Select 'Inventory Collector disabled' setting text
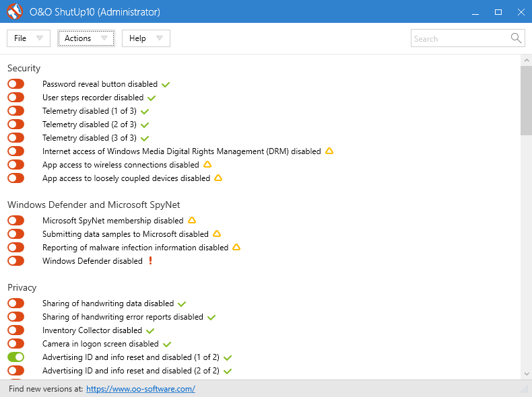The image size is (532, 397). 92,330
